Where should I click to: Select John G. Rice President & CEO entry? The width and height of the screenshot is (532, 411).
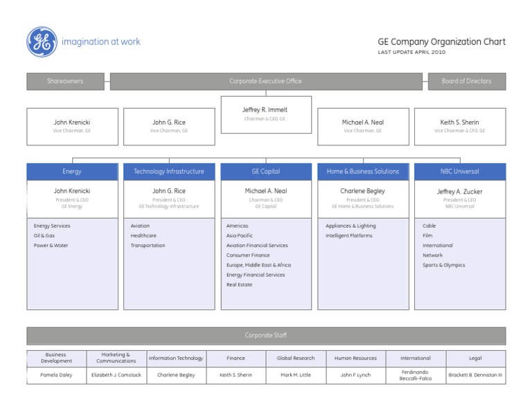169,199
